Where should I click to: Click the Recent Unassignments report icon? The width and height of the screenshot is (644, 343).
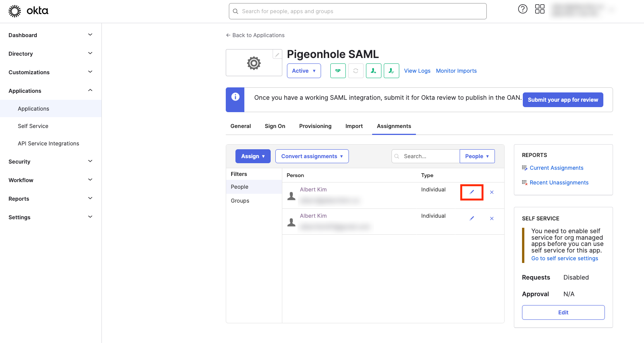525,183
